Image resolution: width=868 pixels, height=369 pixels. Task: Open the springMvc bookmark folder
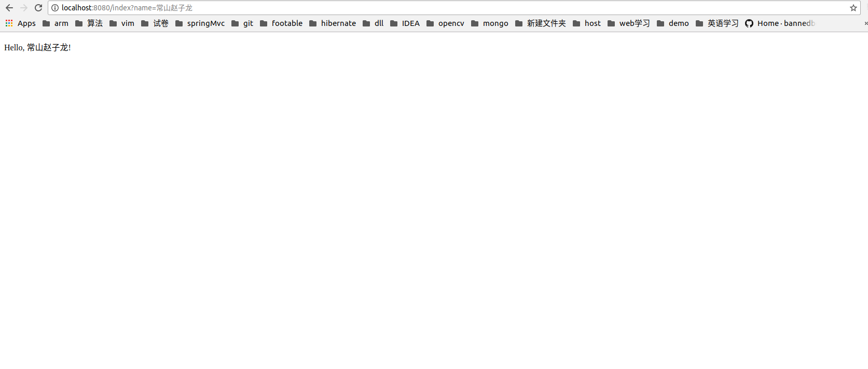click(200, 23)
